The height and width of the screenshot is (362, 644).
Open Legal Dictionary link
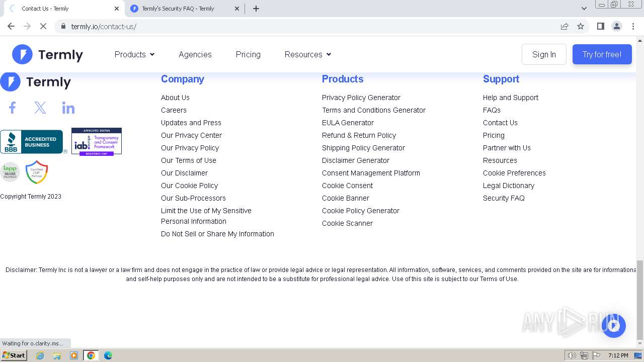509,186
